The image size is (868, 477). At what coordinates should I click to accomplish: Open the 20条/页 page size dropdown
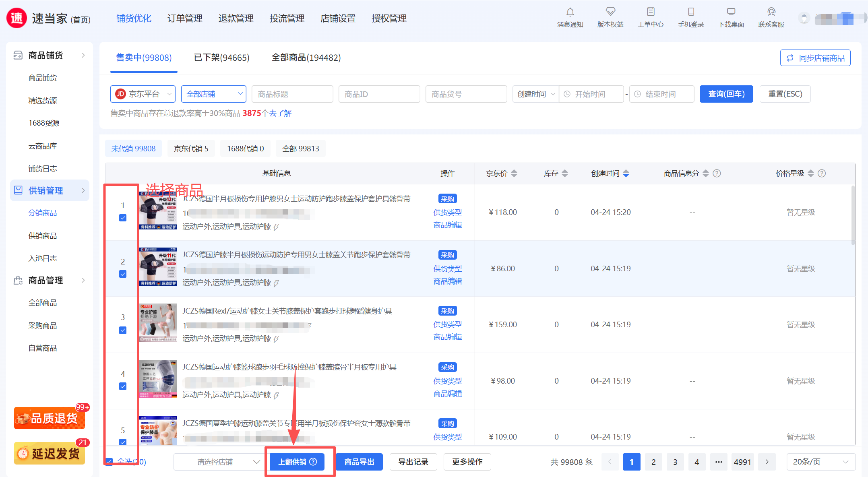click(x=820, y=462)
